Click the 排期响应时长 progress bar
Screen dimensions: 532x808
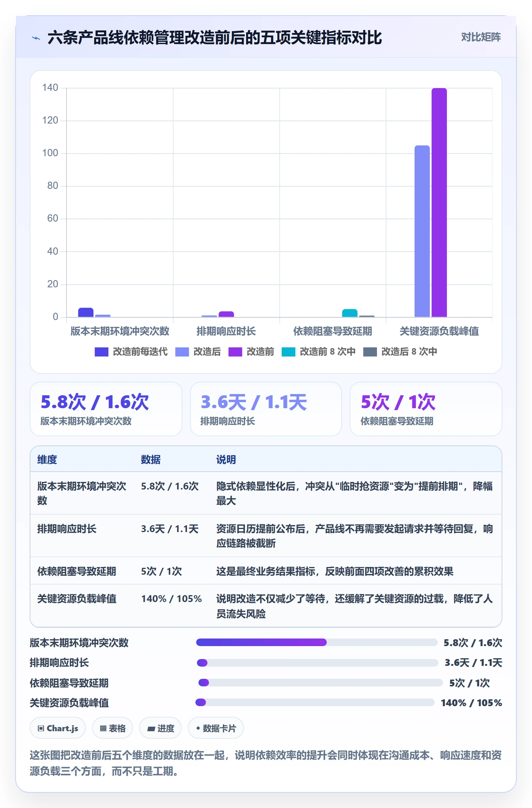pos(317,663)
